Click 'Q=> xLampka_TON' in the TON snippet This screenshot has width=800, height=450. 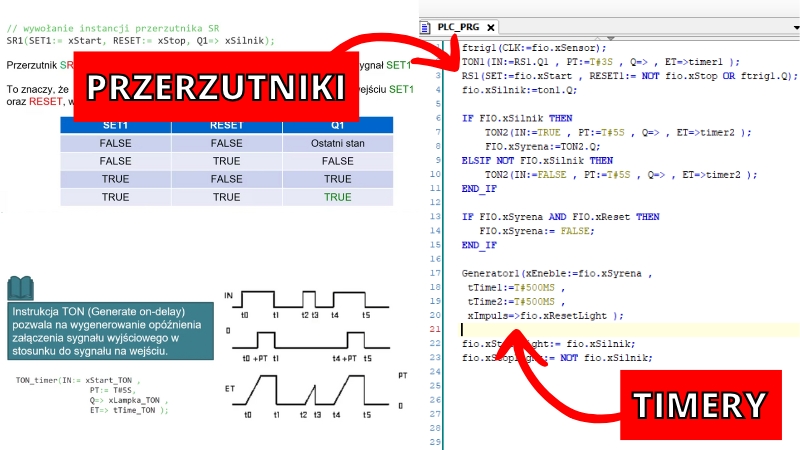tap(129, 400)
